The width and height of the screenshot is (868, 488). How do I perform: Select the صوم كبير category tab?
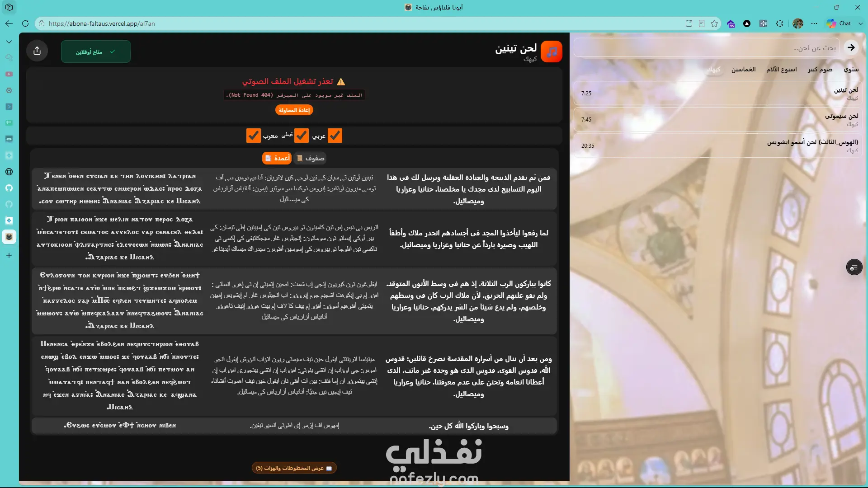point(820,70)
